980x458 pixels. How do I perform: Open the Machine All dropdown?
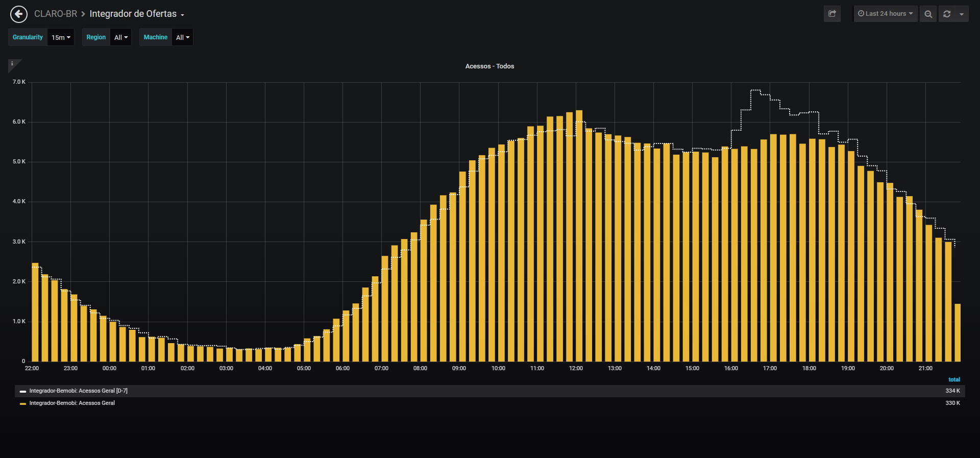183,37
